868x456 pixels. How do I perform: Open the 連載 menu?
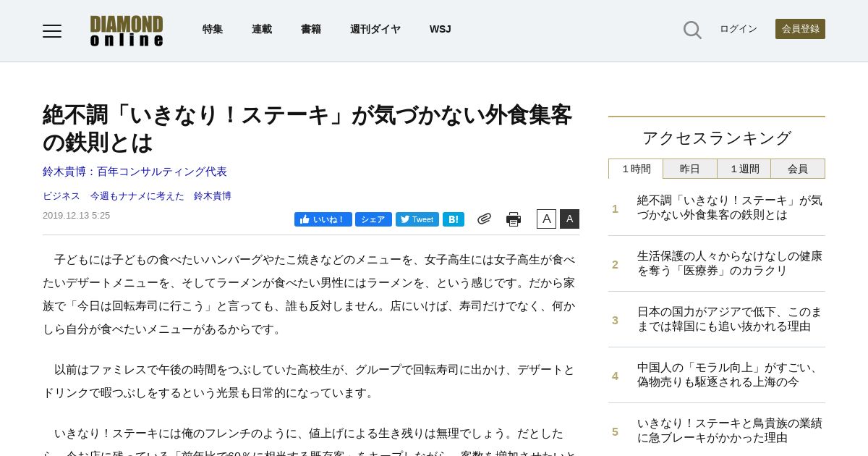tap(262, 29)
